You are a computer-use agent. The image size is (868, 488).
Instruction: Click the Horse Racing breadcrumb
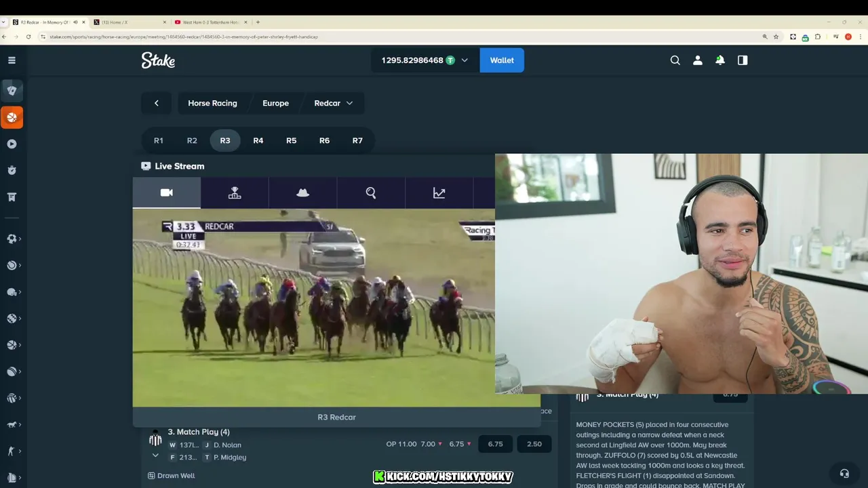212,103
